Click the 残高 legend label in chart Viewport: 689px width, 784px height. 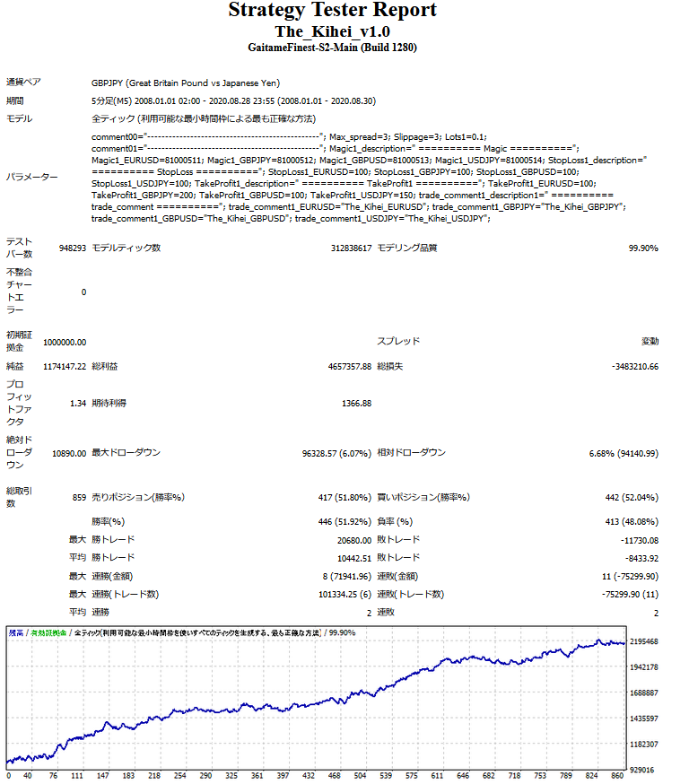tap(16, 632)
